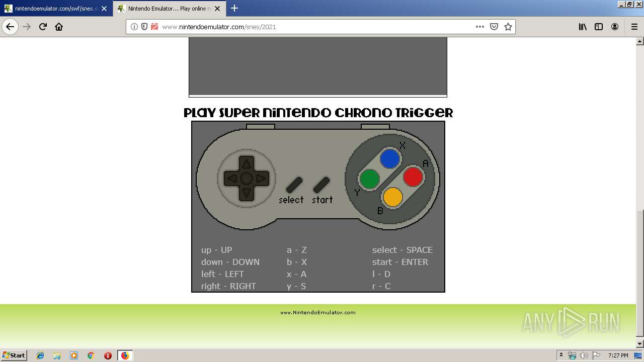Click the vertical scrollbar thumb
The image size is (644, 362).
639,273
